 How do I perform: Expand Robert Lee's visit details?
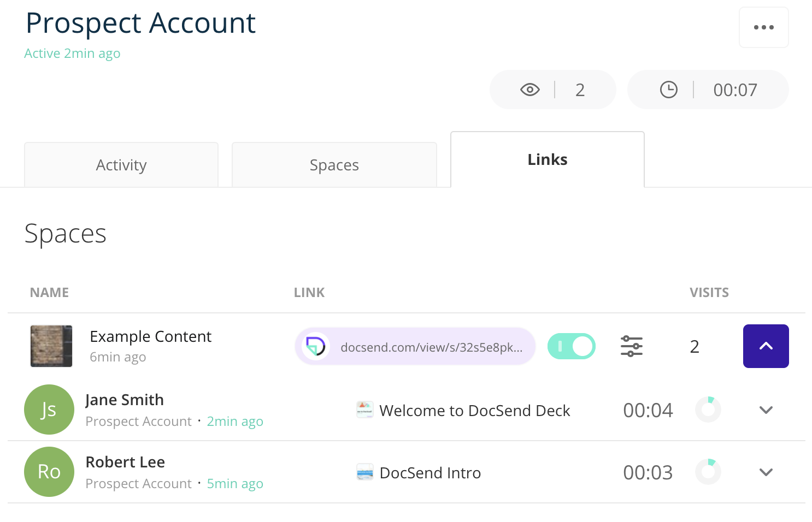click(766, 472)
